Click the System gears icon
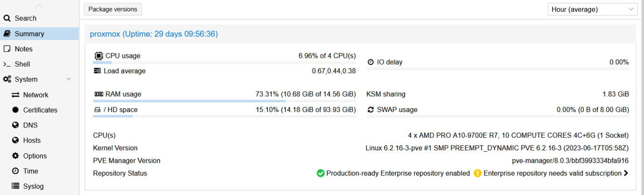644x195 pixels. point(7,79)
